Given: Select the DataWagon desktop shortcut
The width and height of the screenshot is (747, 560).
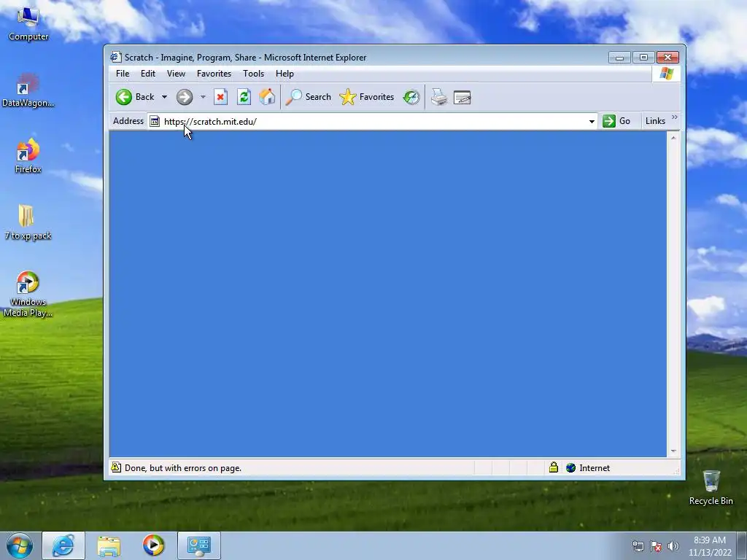Looking at the screenshot, I should 28,90.
